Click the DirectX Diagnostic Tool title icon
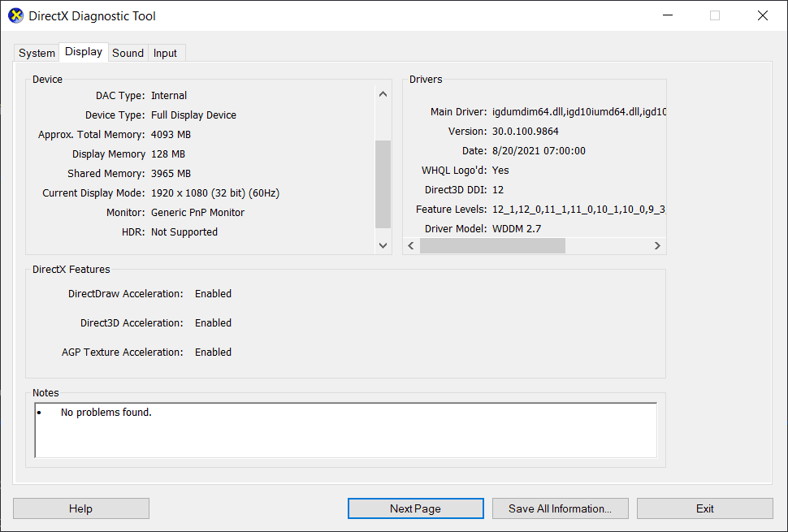This screenshot has height=532, width=788. 15,15
